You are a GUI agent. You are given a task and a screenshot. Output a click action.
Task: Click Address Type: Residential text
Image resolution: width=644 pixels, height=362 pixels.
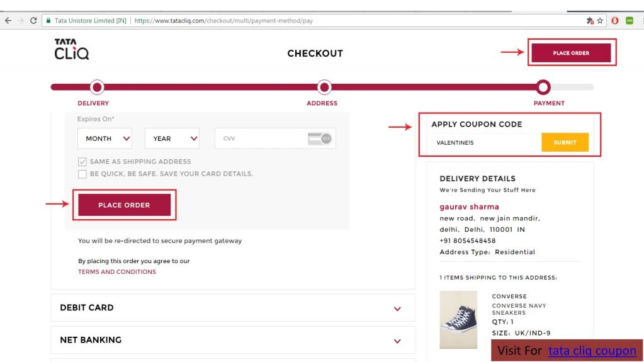[x=487, y=252]
